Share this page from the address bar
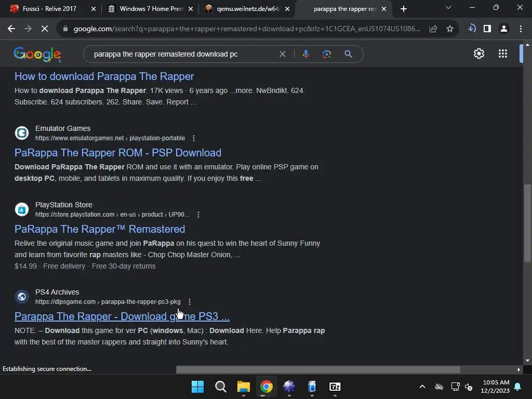 click(x=433, y=29)
